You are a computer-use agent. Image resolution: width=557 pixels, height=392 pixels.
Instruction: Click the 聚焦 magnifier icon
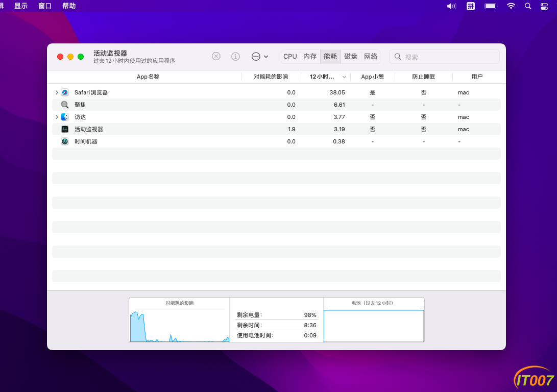click(65, 105)
